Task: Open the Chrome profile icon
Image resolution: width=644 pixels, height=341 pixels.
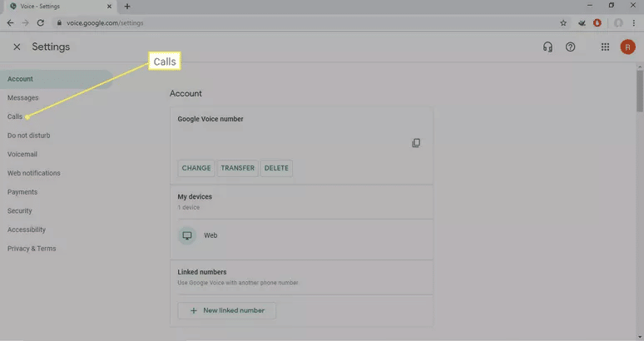Action: [618, 23]
